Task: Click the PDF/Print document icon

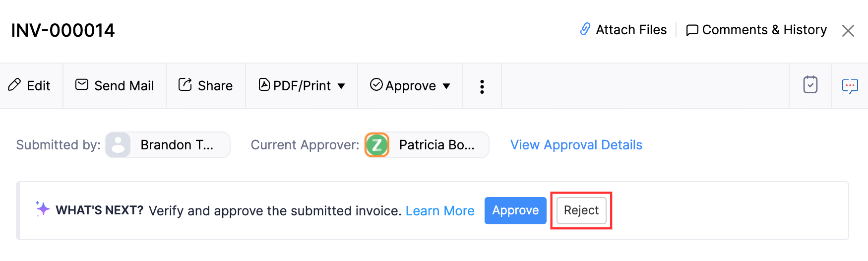Action: [264, 85]
